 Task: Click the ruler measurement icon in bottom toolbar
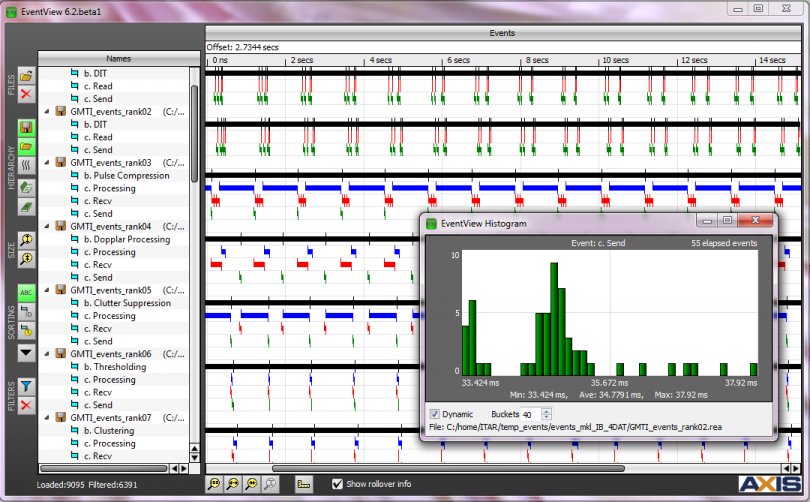tap(303, 484)
